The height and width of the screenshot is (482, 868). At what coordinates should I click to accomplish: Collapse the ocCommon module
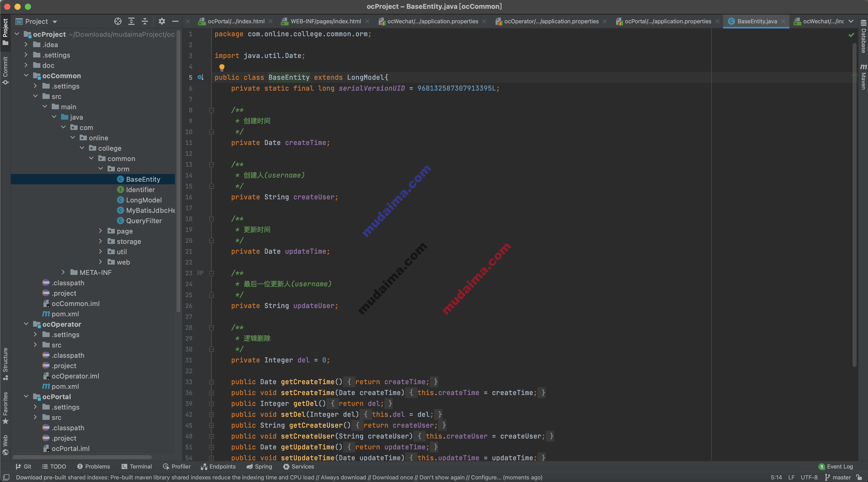click(26, 76)
